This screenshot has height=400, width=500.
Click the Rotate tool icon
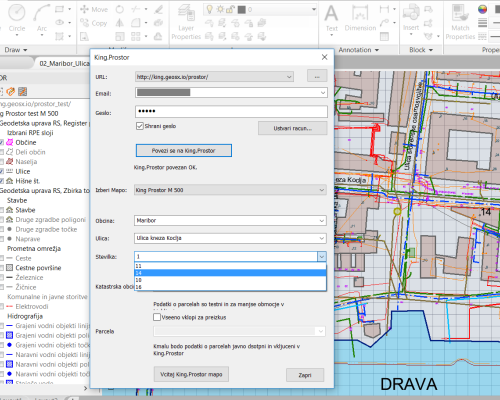(x=120, y=9)
